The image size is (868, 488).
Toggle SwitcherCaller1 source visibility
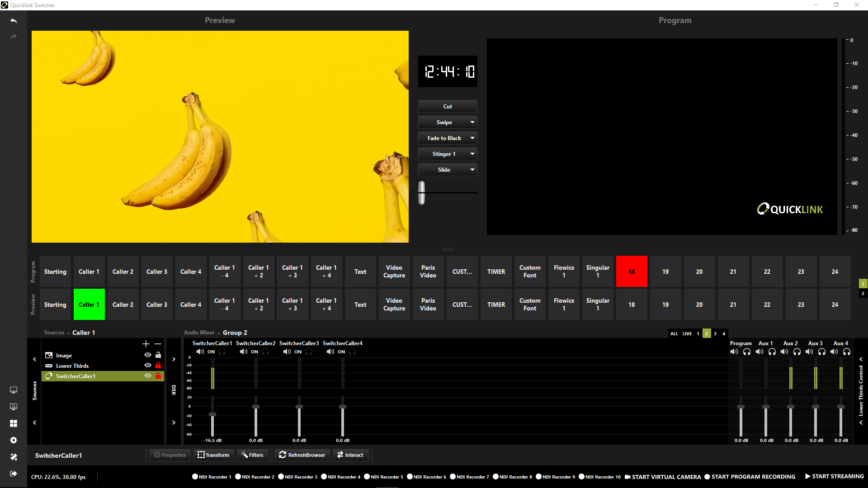(148, 376)
